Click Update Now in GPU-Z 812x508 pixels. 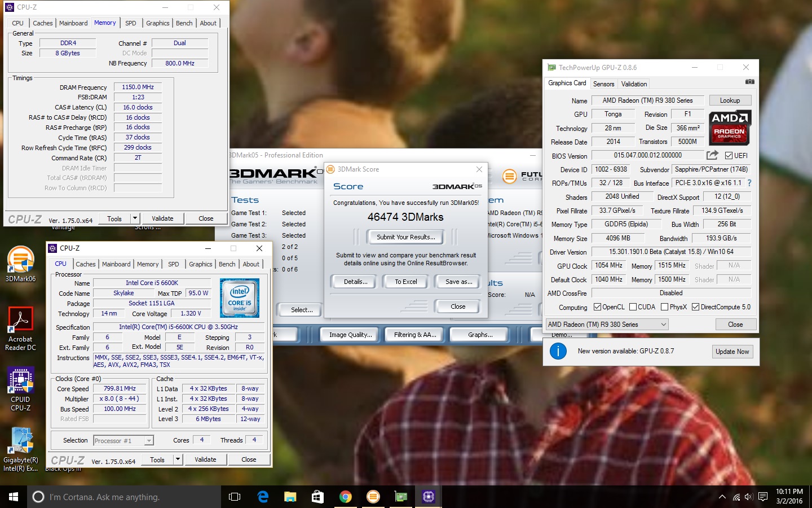point(732,352)
